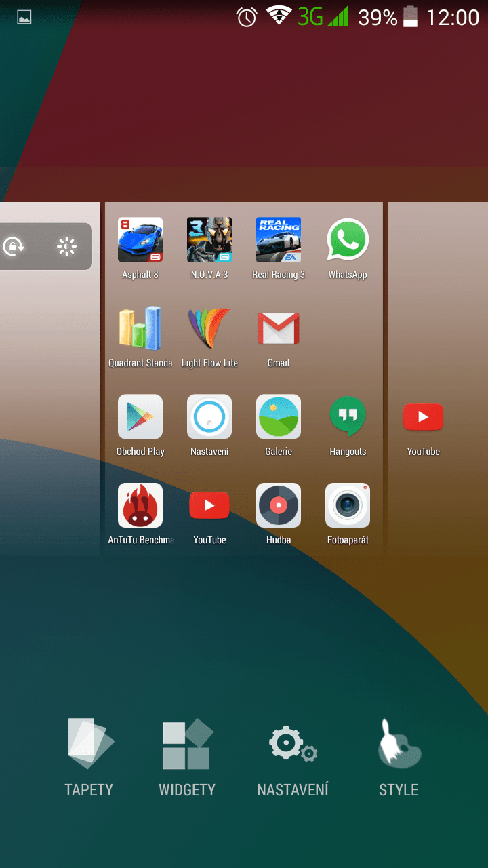Tap the alarm clock status icon

[247, 16]
